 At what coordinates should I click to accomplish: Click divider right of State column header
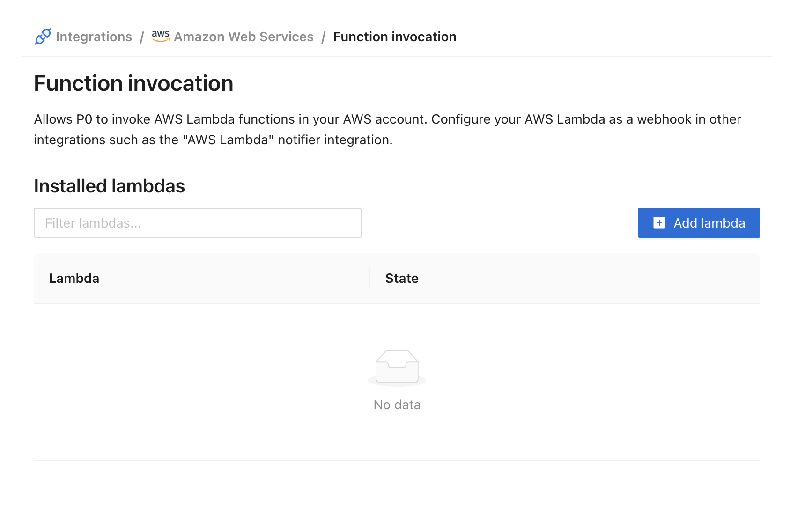click(635, 279)
